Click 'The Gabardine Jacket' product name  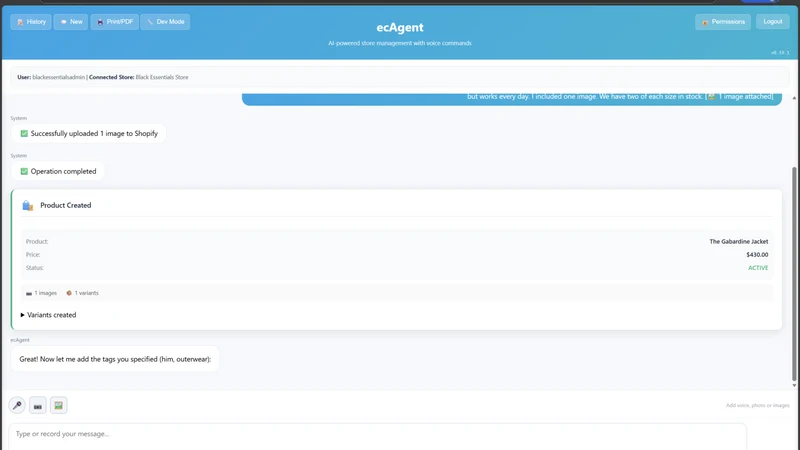pyautogui.click(x=738, y=241)
